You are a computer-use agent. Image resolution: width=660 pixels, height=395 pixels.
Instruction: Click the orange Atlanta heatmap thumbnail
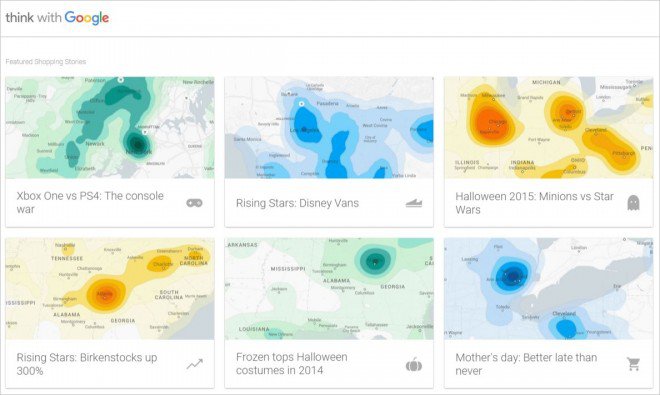110,289
